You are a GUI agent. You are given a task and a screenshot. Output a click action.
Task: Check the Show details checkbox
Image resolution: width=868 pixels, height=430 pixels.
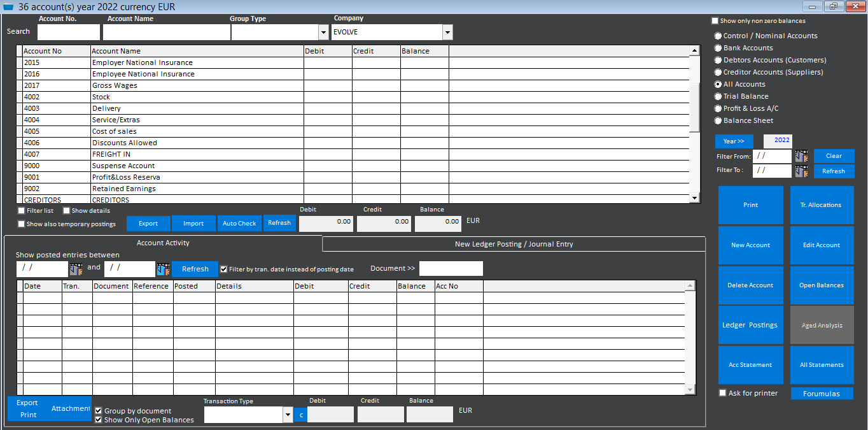[67, 210]
